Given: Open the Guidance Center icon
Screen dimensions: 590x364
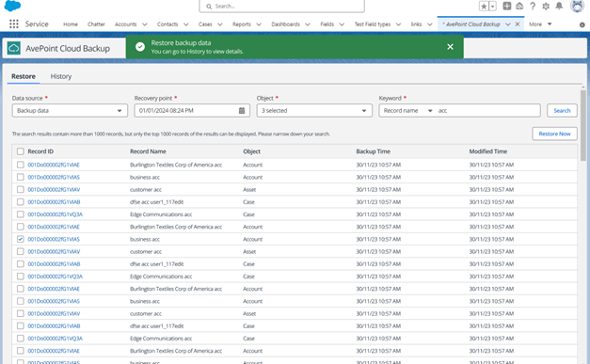Looking at the screenshot, I should (x=519, y=6).
